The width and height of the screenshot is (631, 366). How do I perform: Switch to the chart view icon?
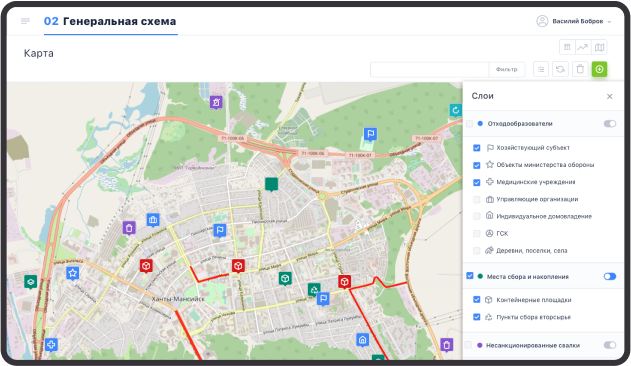point(583,48)
